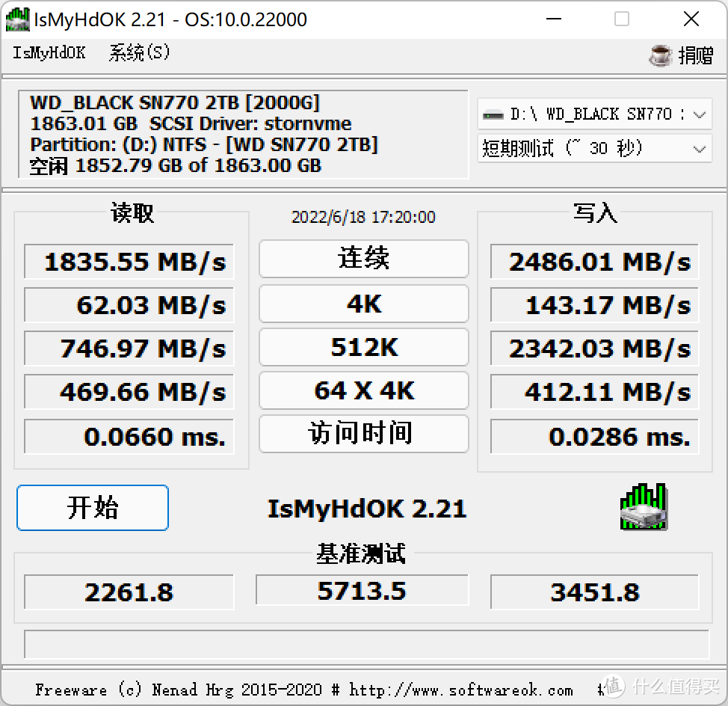
Task: Click the 64 X 4K test button
Action: click(363, 390)
